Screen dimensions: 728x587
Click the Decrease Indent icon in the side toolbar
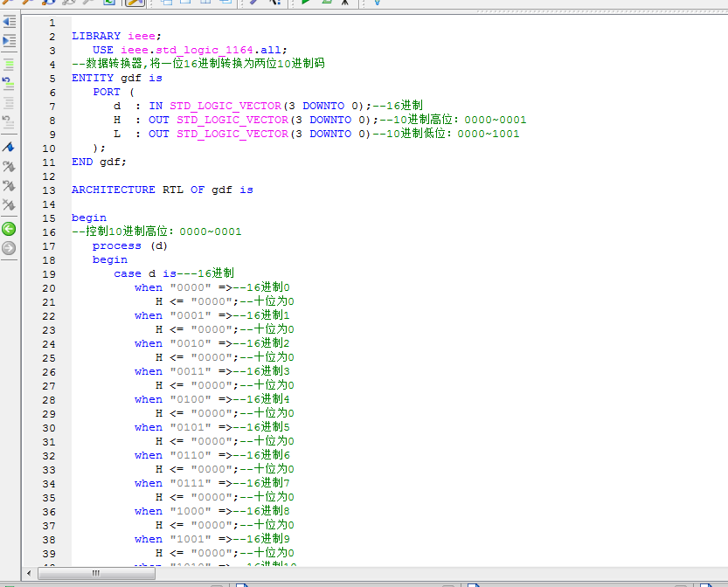[9, 22]
